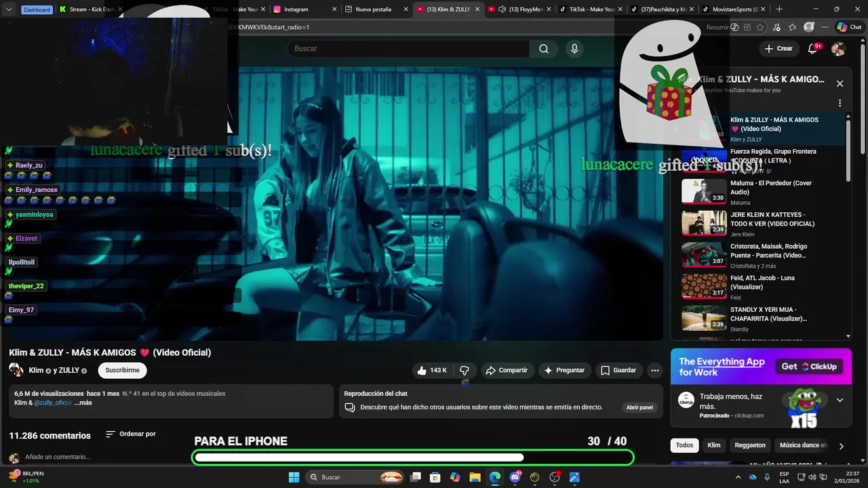Open Edge browser profile icon

(x=808, y=27)
